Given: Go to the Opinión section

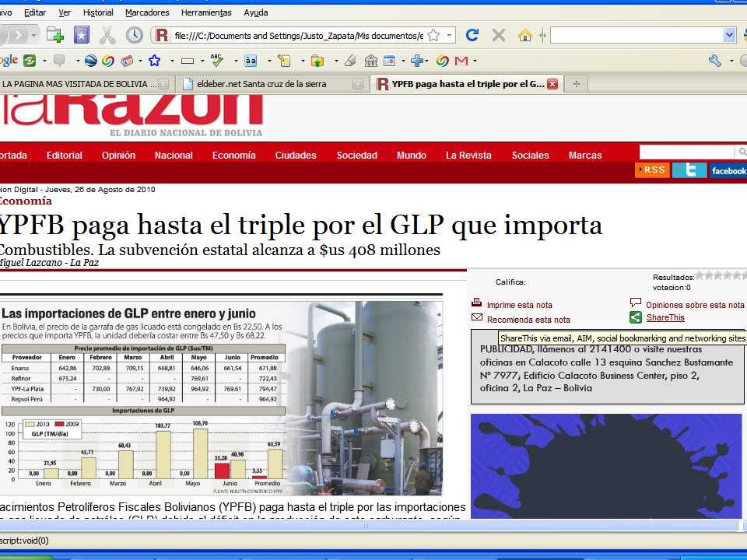Looking at the screenshot, I should pos(118,156).
